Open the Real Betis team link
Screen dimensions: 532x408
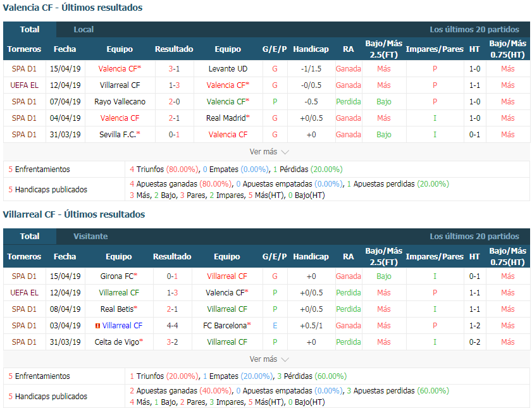click(119, 309)
